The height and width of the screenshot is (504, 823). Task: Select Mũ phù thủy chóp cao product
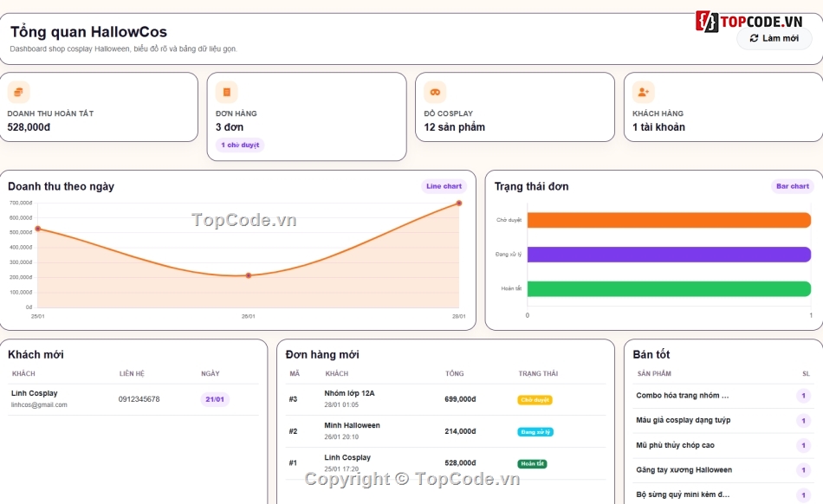tap(675, 445)
